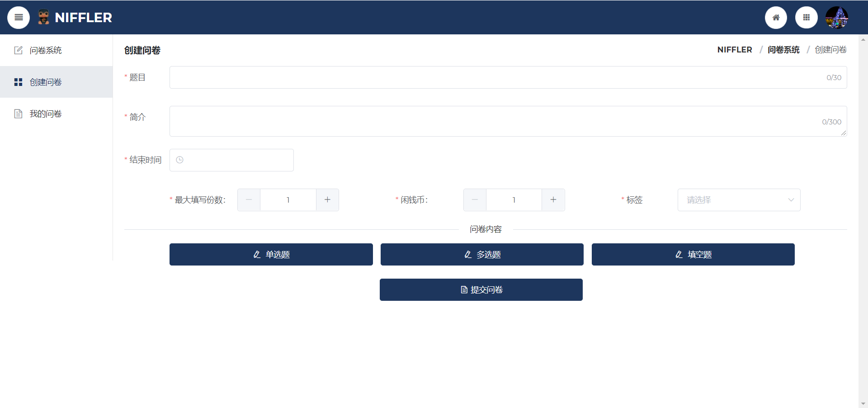Add a 多选题 question
Viewport: 868px width, 408px height.
[482, 255]
